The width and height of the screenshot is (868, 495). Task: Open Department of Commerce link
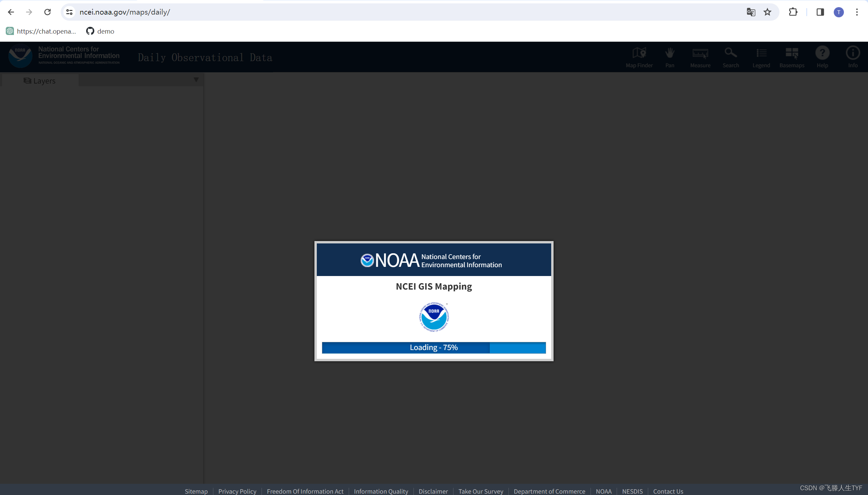(549, 491)
